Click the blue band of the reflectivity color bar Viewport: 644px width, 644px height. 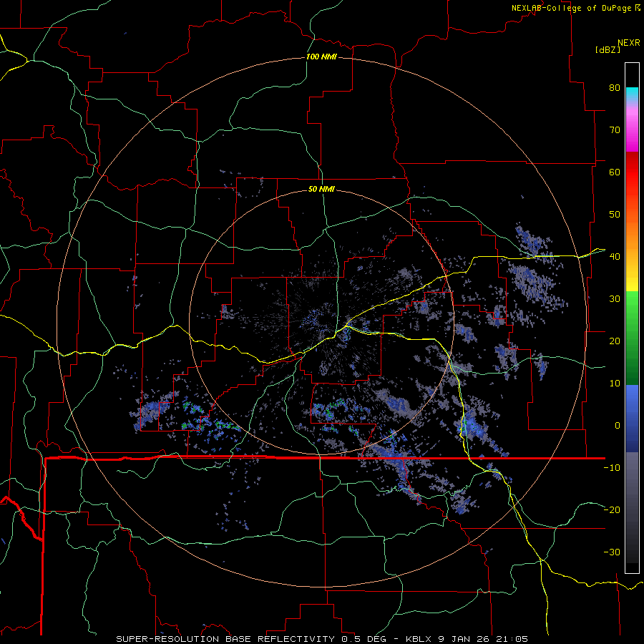point(632,419)
